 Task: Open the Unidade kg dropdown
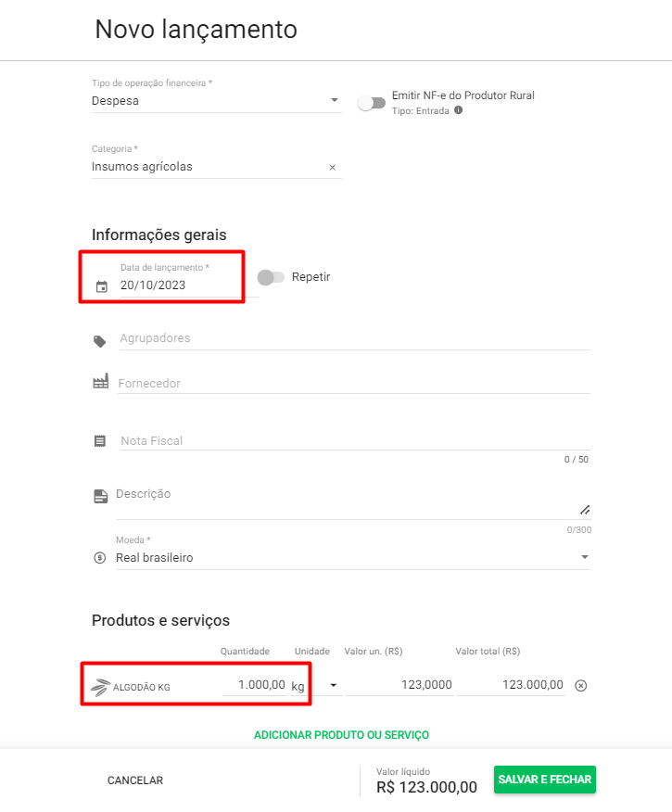333,686
